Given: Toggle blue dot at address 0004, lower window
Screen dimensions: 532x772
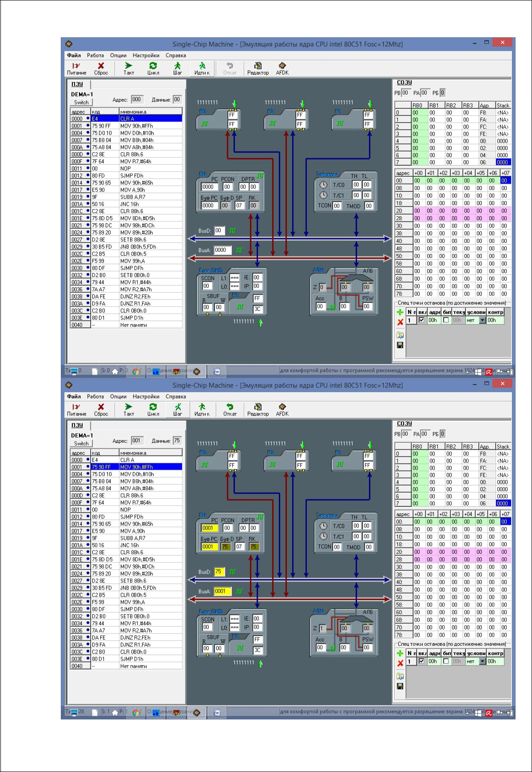Looking at the screenshot, I should point(88,474).
